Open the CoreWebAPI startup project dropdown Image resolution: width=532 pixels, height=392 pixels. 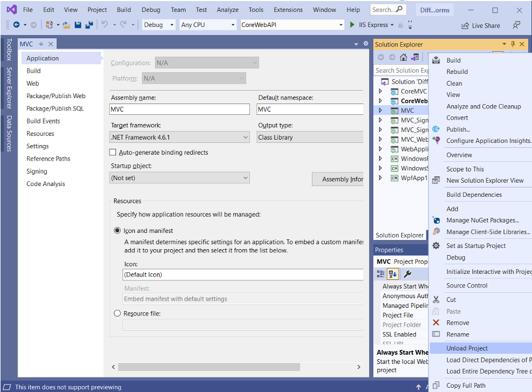(x=292, y=25)
